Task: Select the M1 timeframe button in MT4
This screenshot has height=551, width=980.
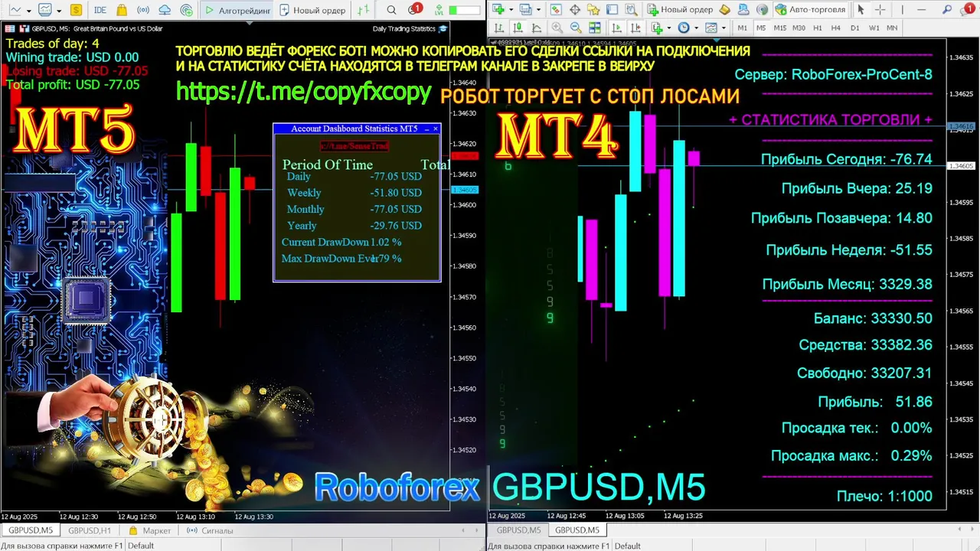Action: pyautogui.click(x=742, y=28)
